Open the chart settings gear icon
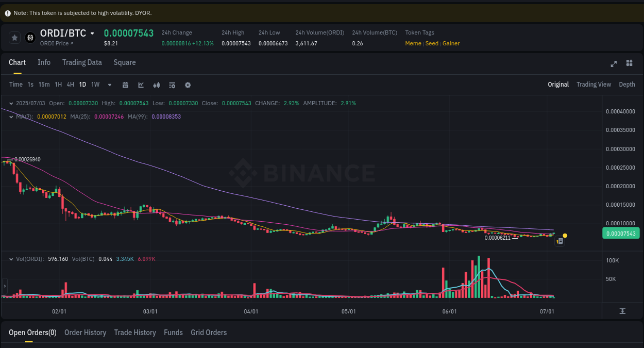 coord(188,85)
